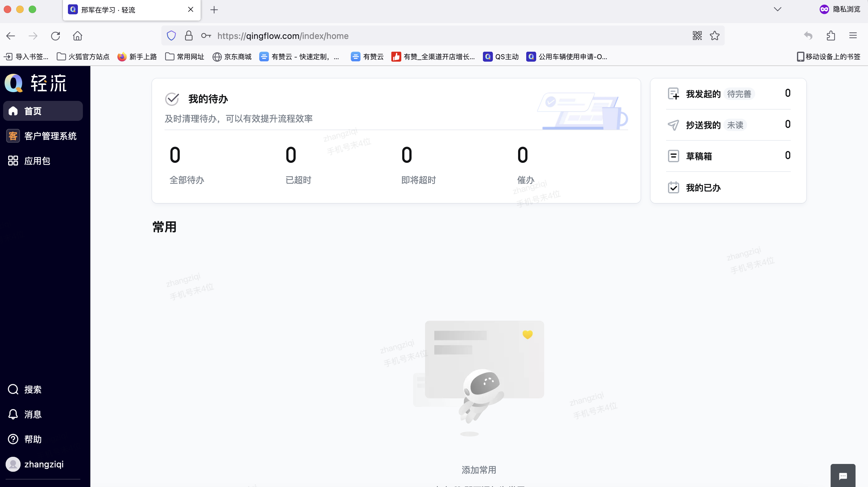868x487 pixels.
Task: Open 我的已办 entry
Action: 728,187
